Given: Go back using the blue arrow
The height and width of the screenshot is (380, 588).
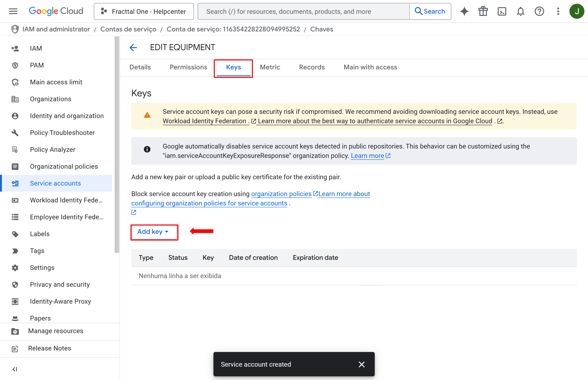Looking at the screenshot, I should tap(133, 47).
